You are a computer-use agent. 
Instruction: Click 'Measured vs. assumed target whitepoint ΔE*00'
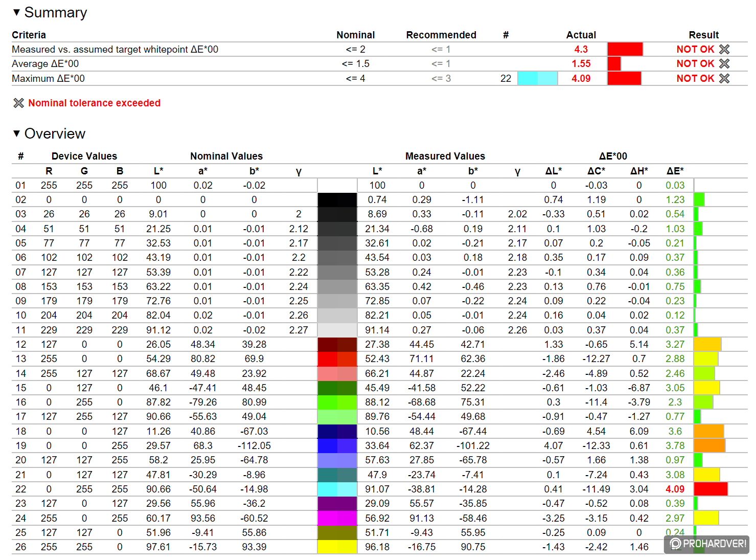115,49
